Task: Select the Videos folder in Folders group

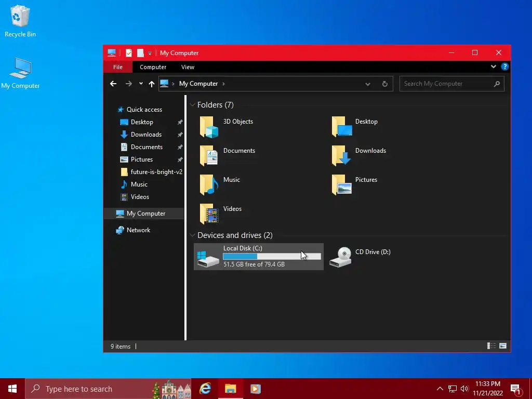Action: (220, 214)
